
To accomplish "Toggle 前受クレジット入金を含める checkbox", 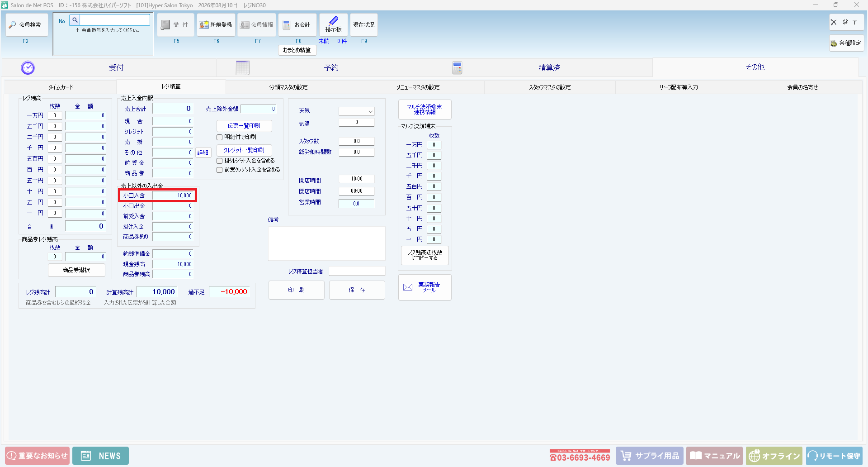I will point(220,170).
